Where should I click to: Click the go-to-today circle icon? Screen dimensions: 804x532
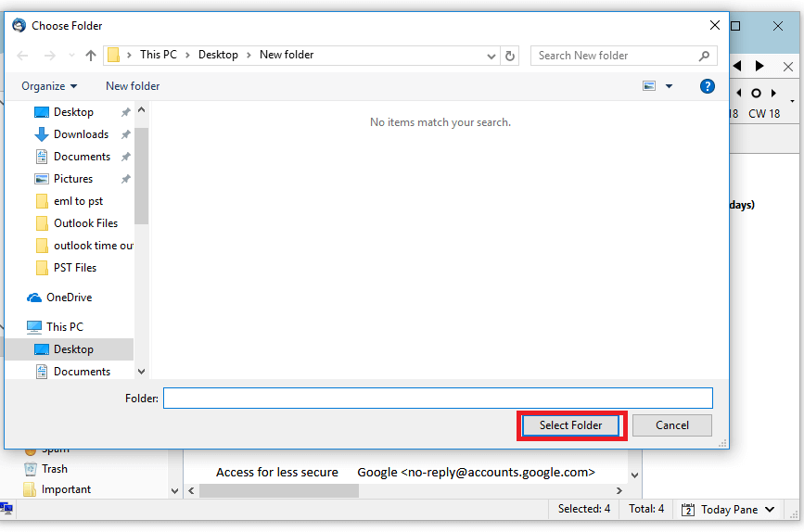tap(757, 94)
